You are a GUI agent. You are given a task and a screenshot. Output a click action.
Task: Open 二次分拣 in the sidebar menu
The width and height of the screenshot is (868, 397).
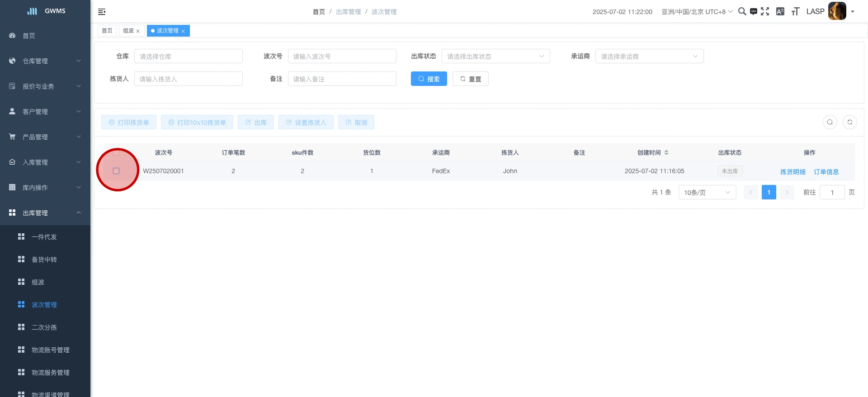click(x=44, y=327)
